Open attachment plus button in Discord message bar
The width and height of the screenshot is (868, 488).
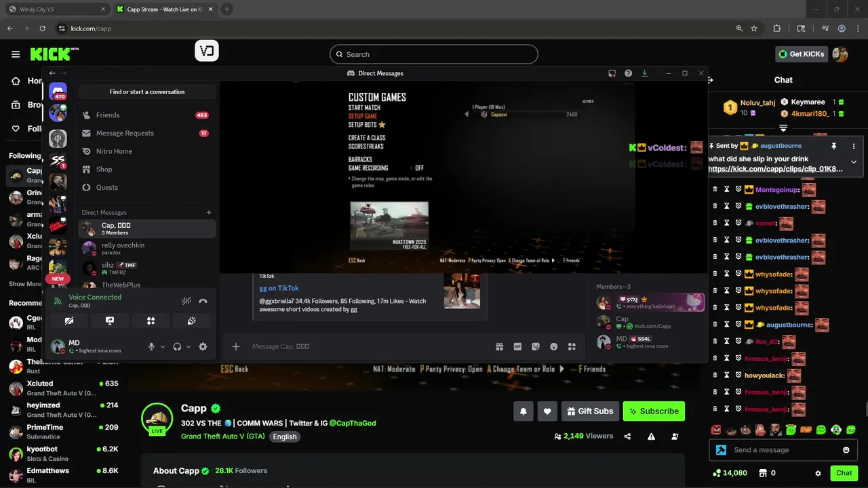click(x=236, y=346)
